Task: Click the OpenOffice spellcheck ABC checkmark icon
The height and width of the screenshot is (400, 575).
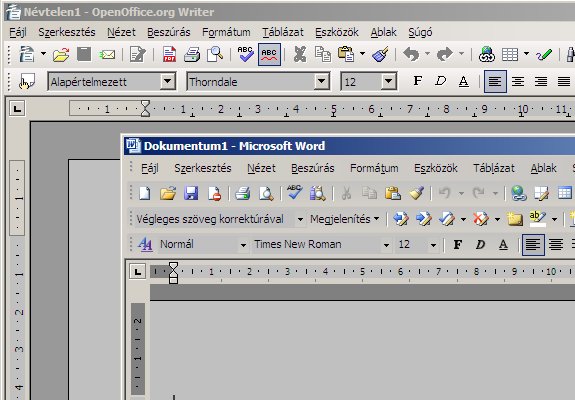Action: pos(245,54)
